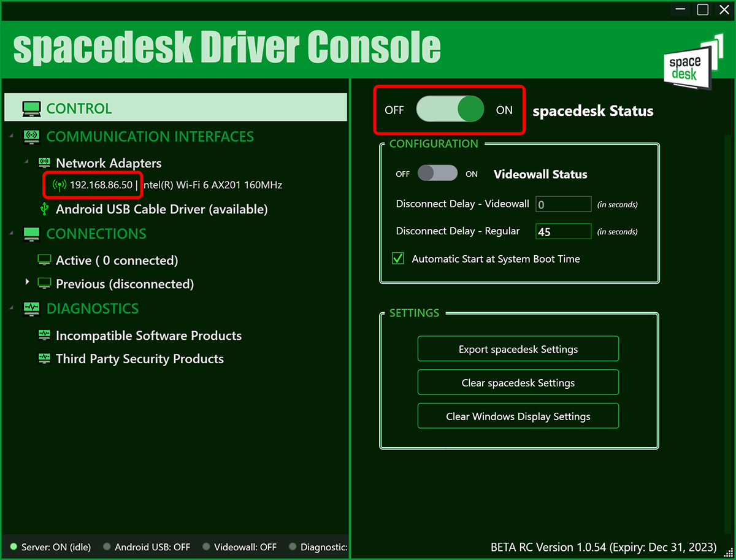The image size is (736, 560).
Task: Click the Incompatible Software Products icon
Action: coord(44,335)
